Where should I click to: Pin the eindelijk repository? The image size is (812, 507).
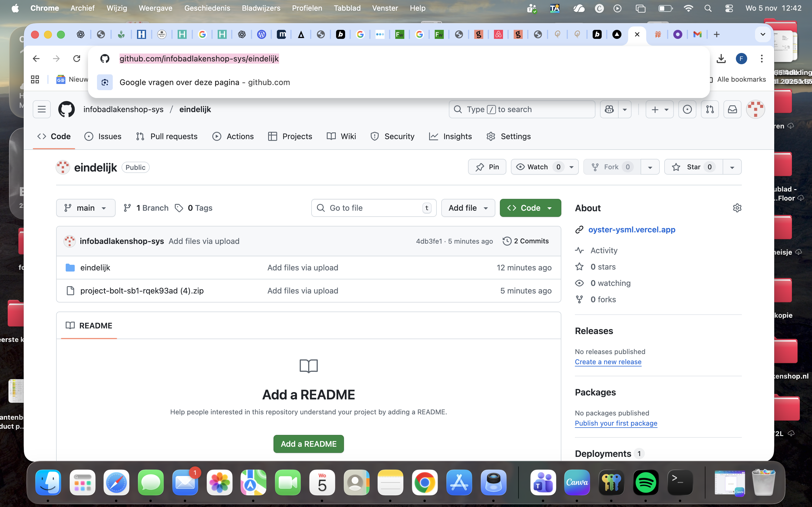tap(487, 167)
